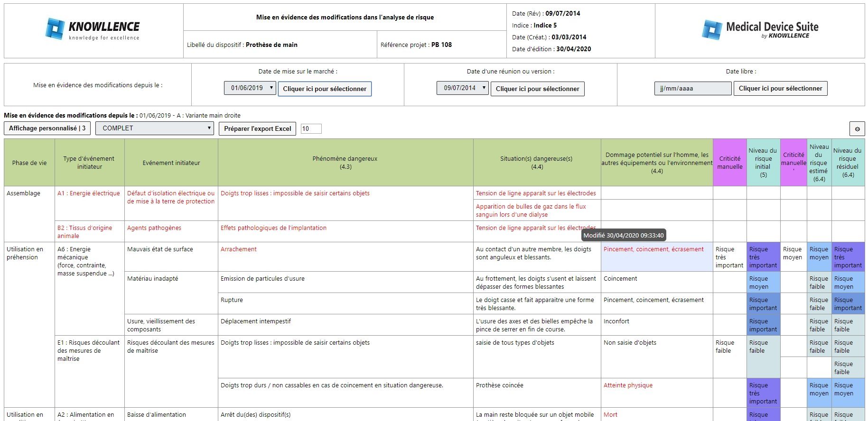Viewport: 868px width, 421px height.
Task: Click Arrêt du(des) dispositif(s) cell
Action: coord(345,414)
